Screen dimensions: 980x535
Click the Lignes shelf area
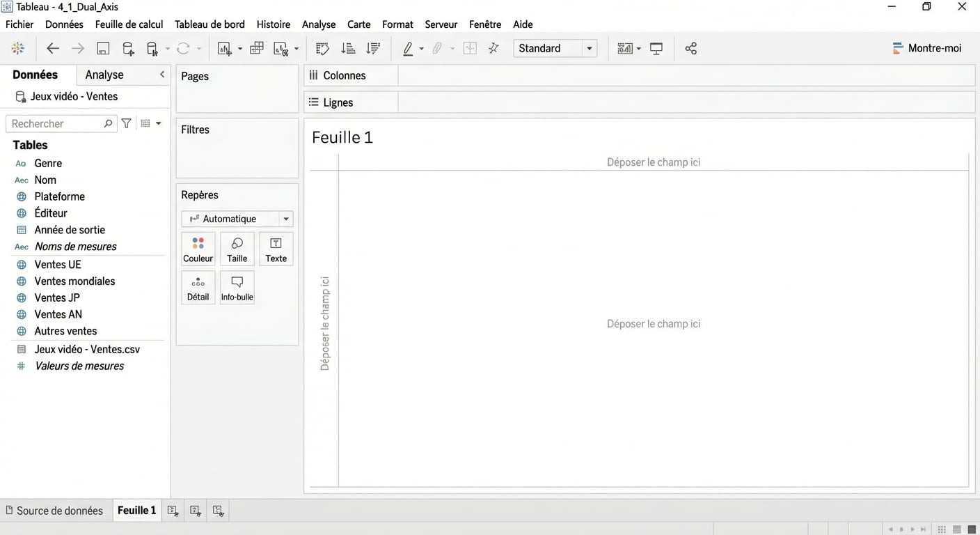686,102
